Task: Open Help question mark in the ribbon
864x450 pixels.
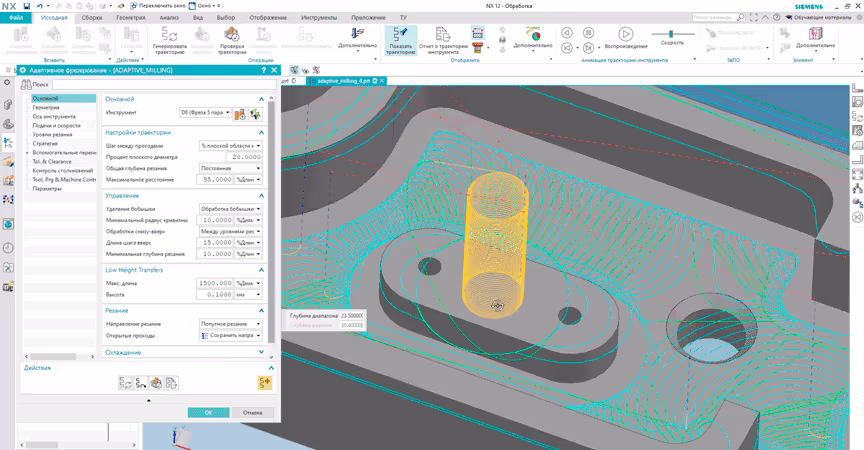Action: [x=776, y=18]
